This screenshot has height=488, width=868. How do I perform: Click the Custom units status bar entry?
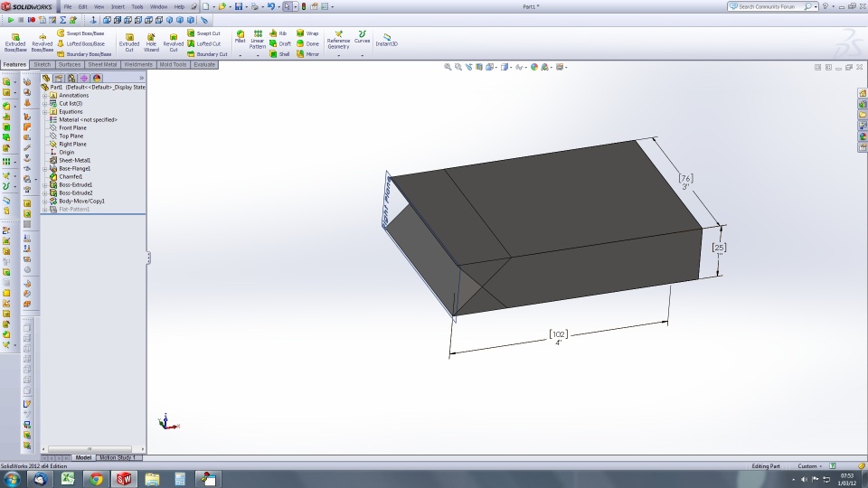click(809, 466)
